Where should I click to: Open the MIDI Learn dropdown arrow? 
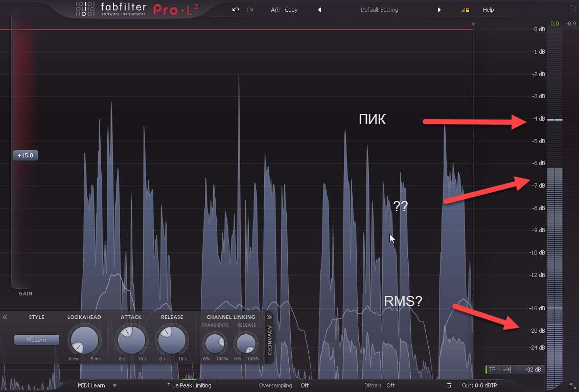point(115,386)
